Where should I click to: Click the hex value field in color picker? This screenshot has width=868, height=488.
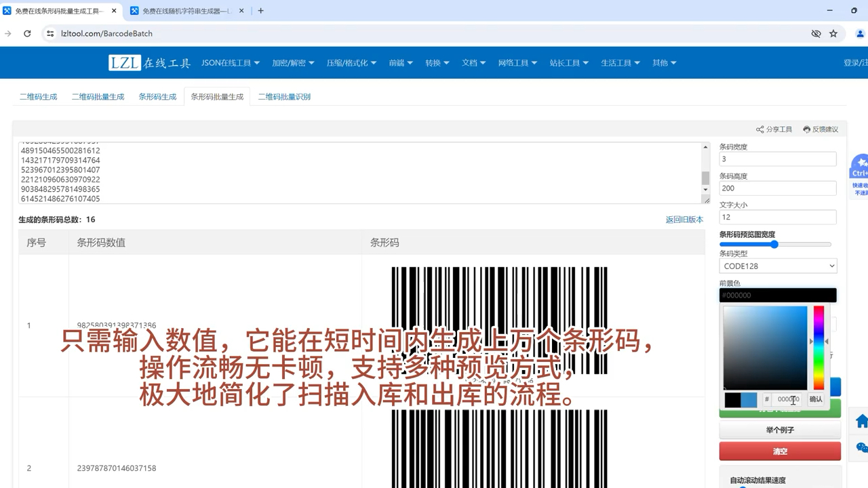pos(788,399)
